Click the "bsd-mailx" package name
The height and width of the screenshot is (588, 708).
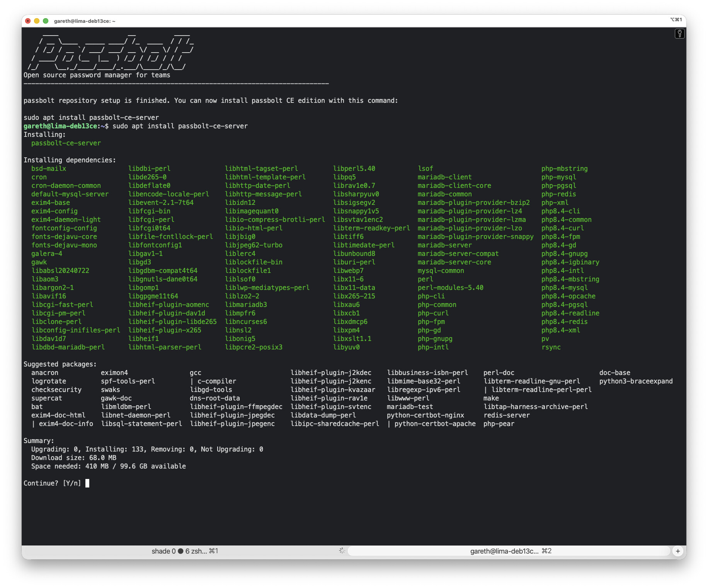click(49, 169)
